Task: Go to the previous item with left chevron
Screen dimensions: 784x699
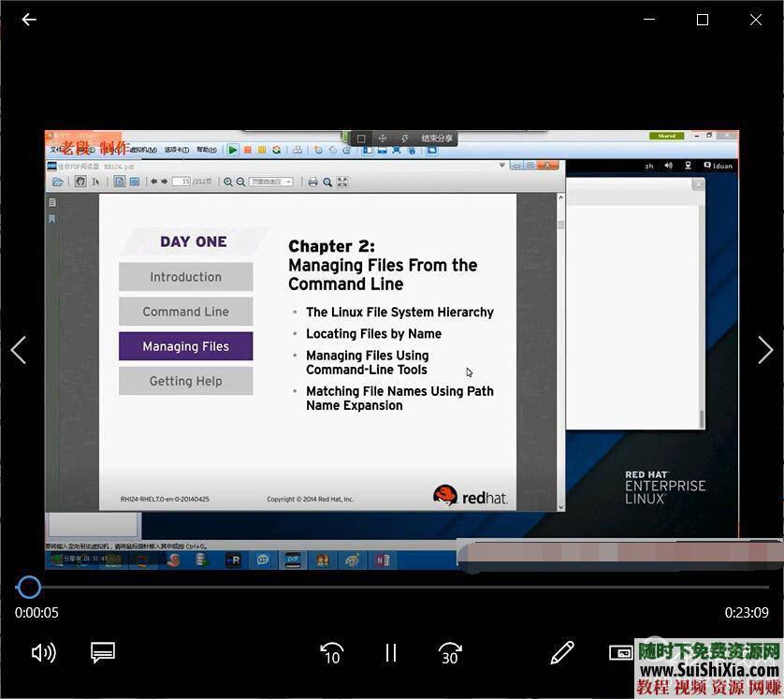Action: [x=19, y=350]
